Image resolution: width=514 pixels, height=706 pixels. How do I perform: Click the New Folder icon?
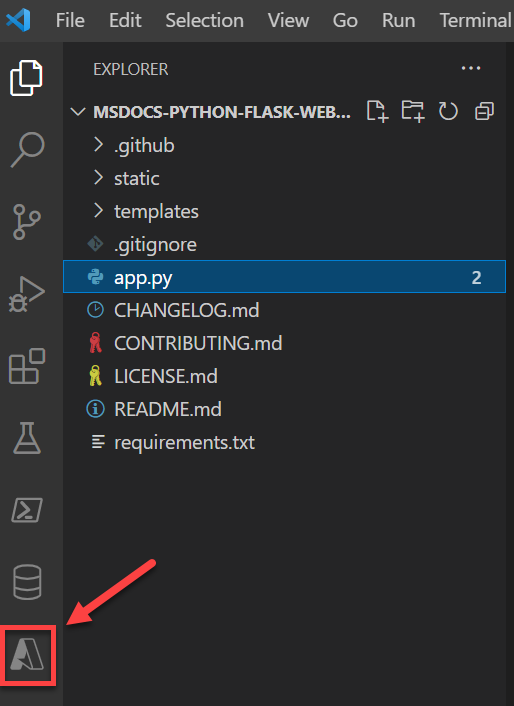coord(413,111)
